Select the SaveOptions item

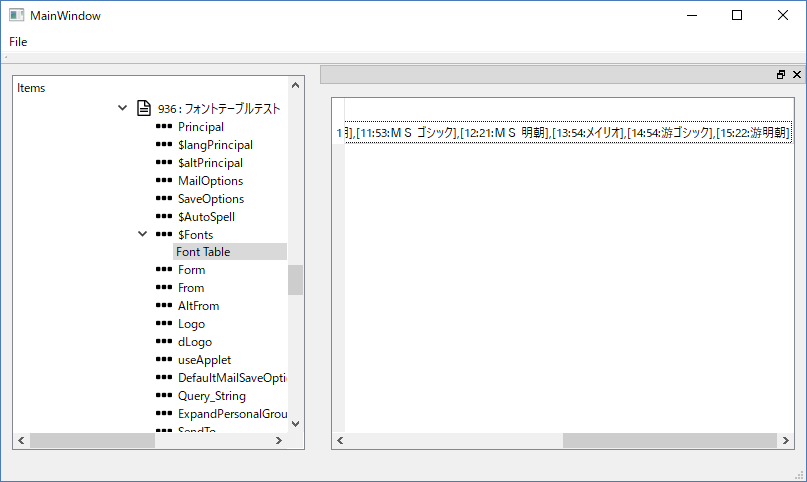click(211, 199)
